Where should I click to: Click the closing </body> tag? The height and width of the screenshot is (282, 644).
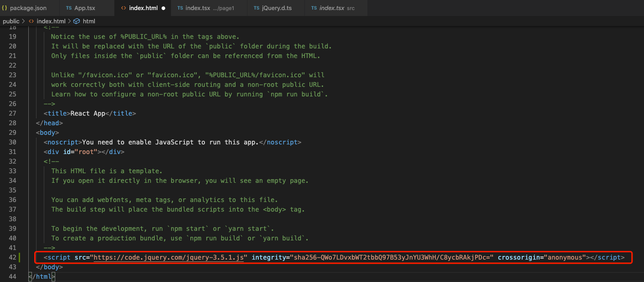coord(49,267)
